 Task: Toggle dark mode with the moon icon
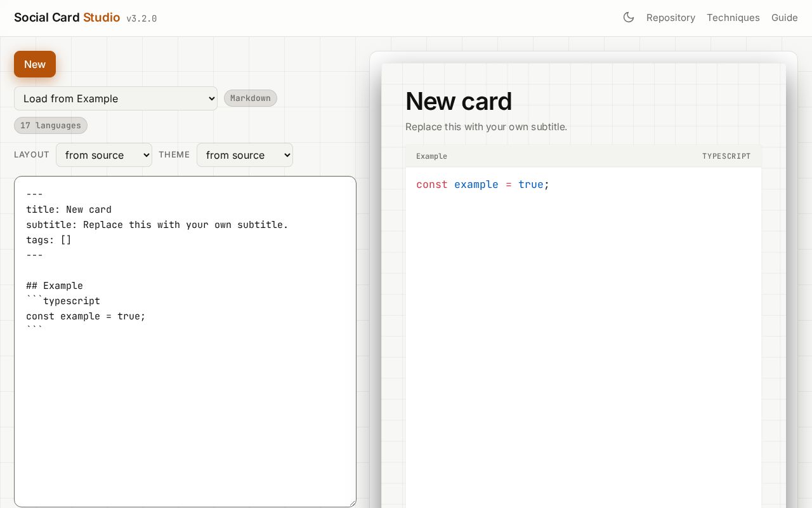coord(629,18)
